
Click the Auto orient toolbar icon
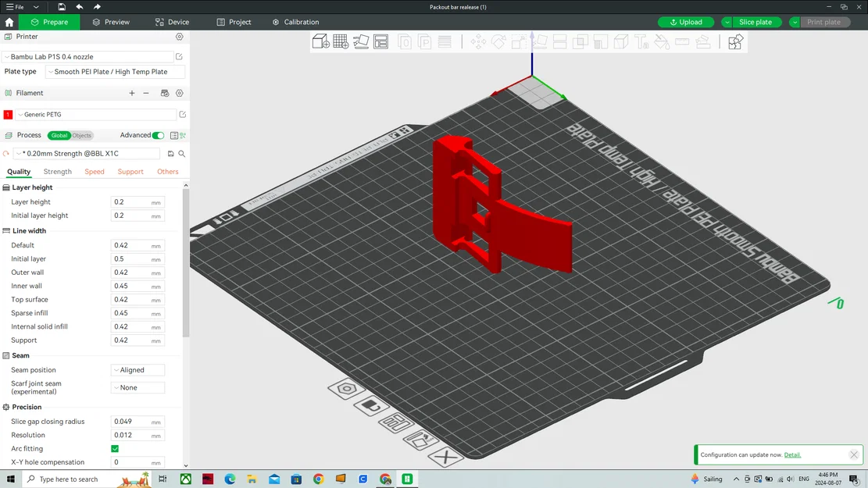pos(361,41)
